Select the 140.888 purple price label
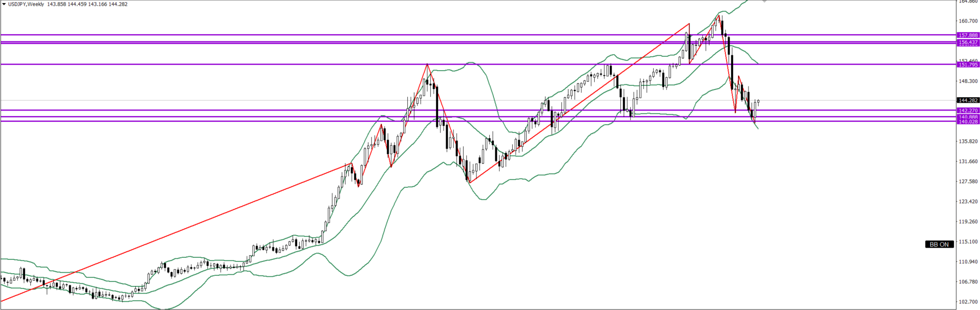The image size is (980, 310). click(x=968, y=117)
